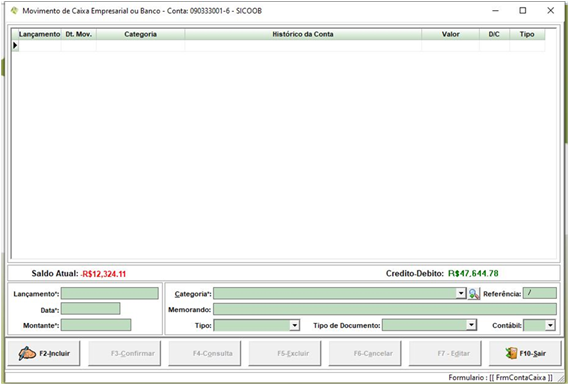This screenshot has width=570, height=385.
Task: Expand the Contábil dropdown
Action: coord(550,325)
